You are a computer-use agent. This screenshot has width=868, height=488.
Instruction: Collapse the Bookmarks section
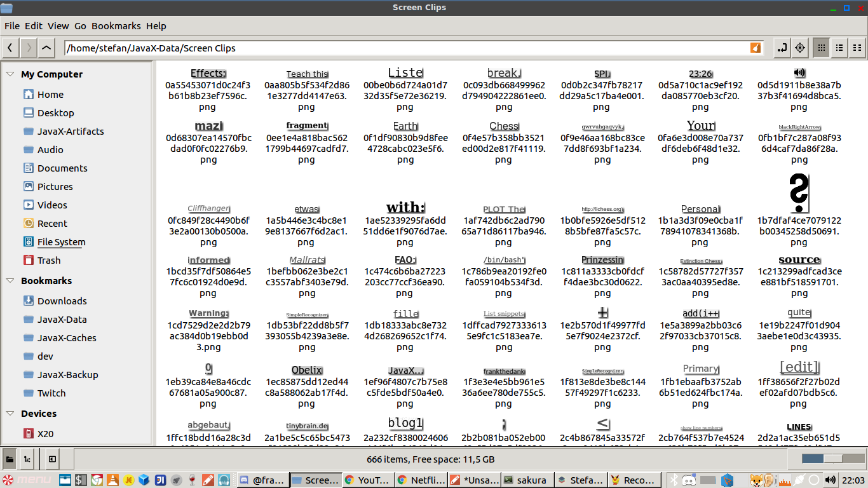(10, 281)
